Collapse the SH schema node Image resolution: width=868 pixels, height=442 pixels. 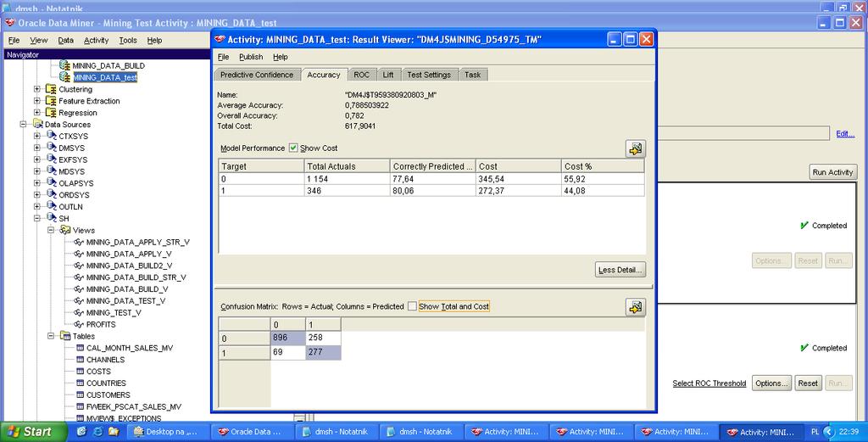pos(36,218)
